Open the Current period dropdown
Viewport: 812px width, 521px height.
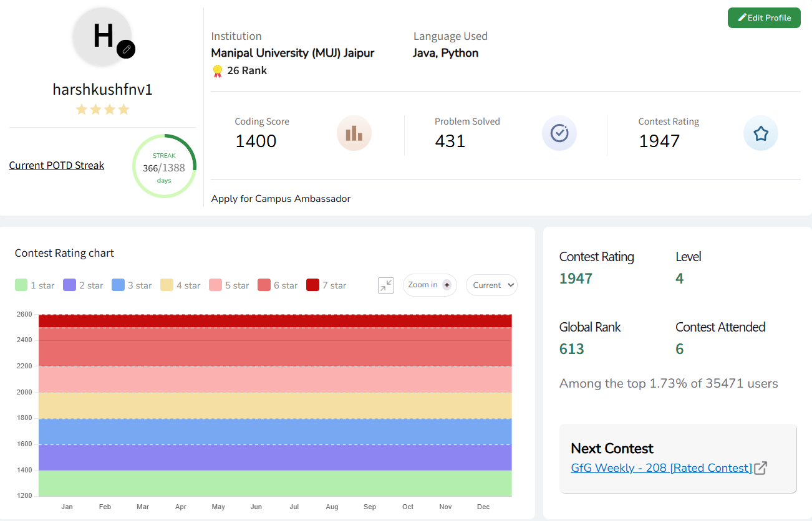(491, 285)
